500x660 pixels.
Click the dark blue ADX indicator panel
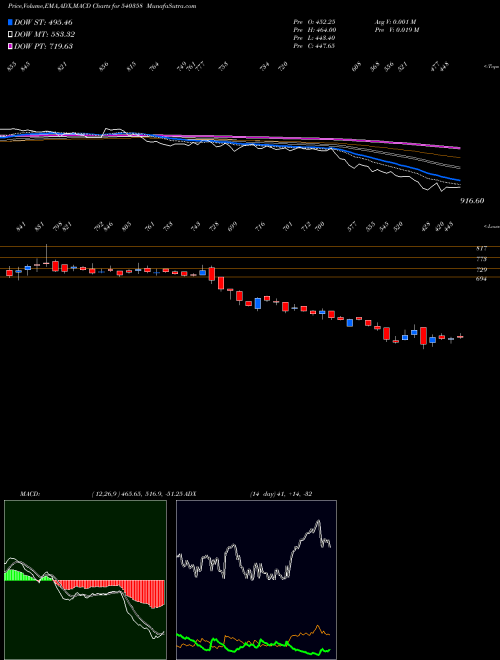256,580
